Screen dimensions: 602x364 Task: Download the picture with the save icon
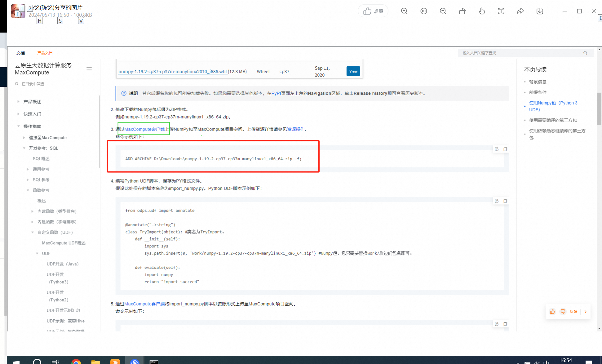coord(540,11)
